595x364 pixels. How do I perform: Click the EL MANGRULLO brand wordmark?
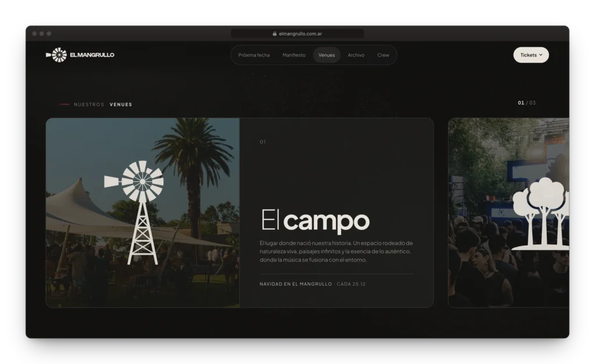point(92,55)
